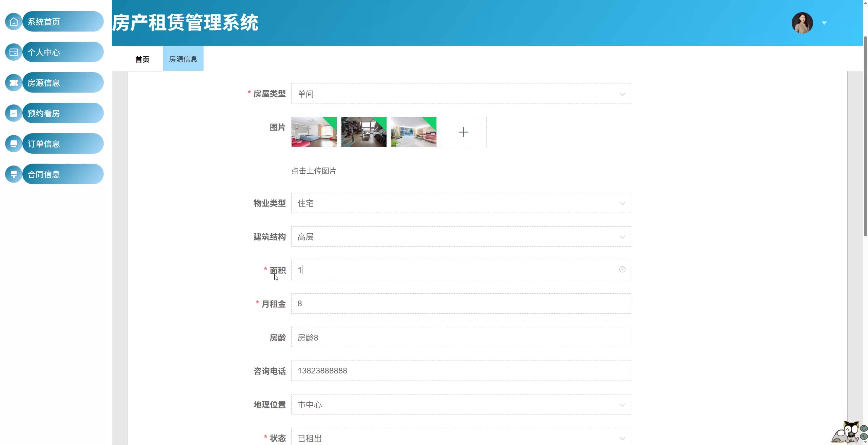The width and height of the screenshot is (868, 445).
Task: Click the ticket icon beside 房源信息
Action: tap(14, 83)
